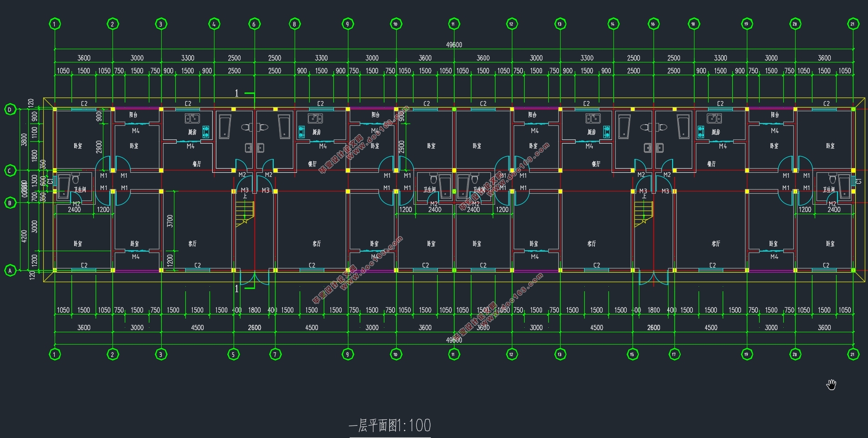
Task: Select grid axis bubble number 16
Action: pyautogui.click(x=654, y=24)
